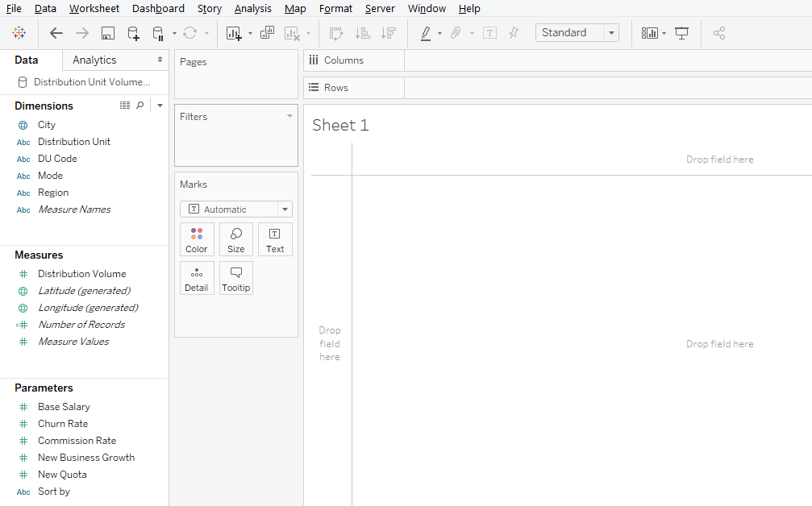Create a new data source
The width and height of the screenshot is (812, 506).
click(134, 33)
